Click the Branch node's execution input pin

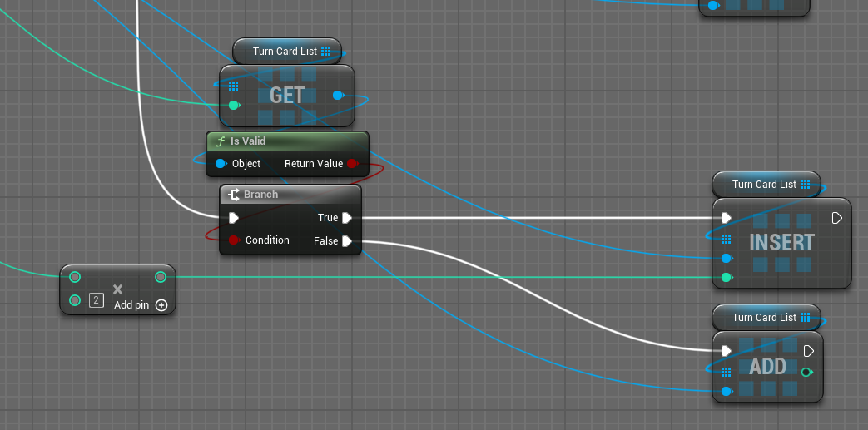234,218
